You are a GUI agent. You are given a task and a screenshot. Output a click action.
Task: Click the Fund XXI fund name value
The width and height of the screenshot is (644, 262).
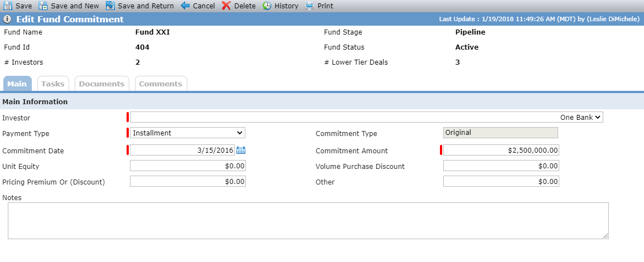click(152, 32)
